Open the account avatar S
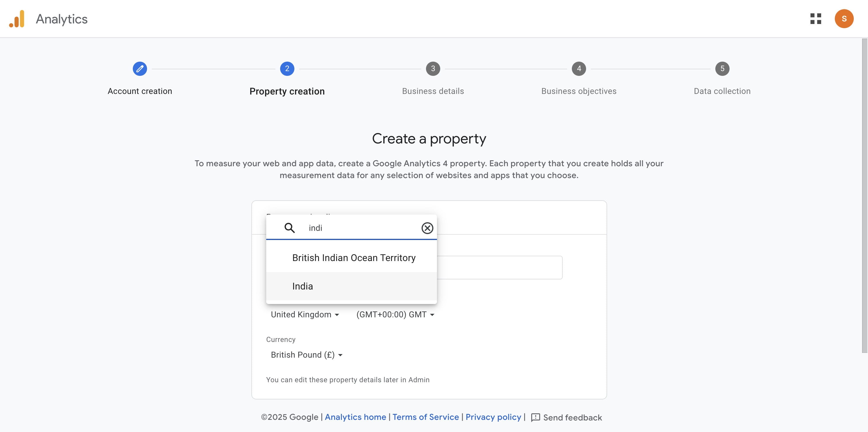868x432 pixels. click(844, 19)
